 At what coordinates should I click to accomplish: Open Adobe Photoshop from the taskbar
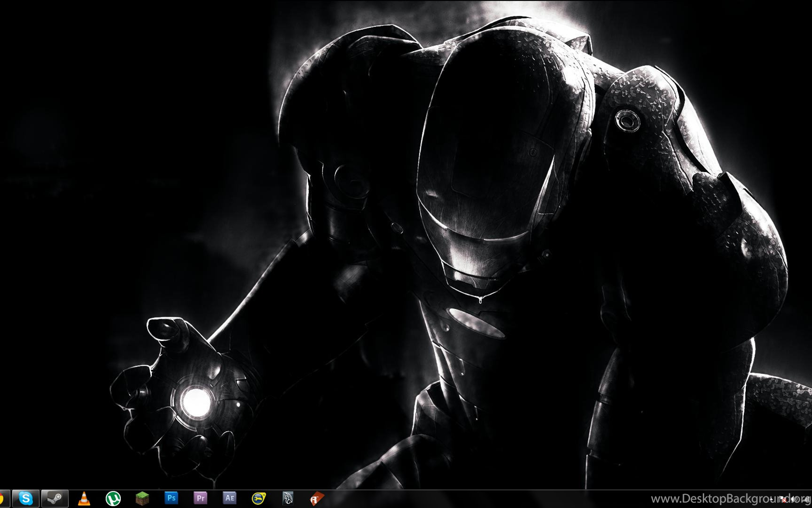coord(171,498)
